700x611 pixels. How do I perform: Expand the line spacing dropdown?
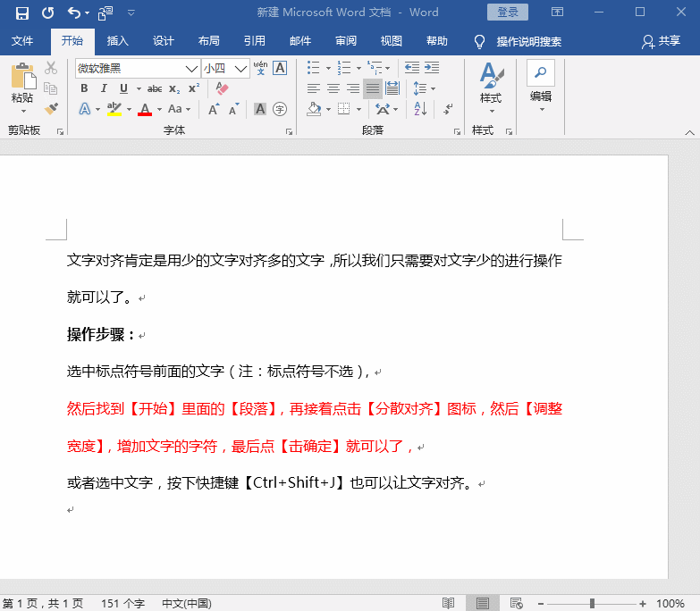434,88
